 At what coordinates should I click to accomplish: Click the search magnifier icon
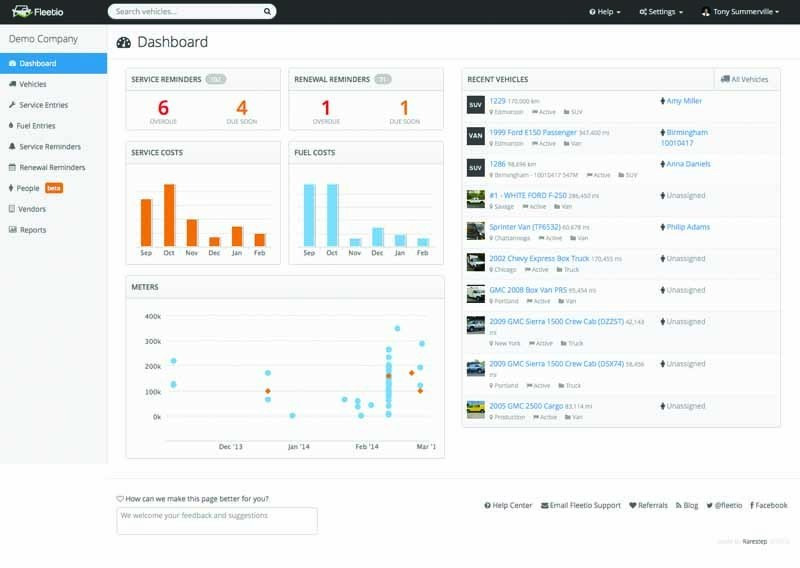267,12
